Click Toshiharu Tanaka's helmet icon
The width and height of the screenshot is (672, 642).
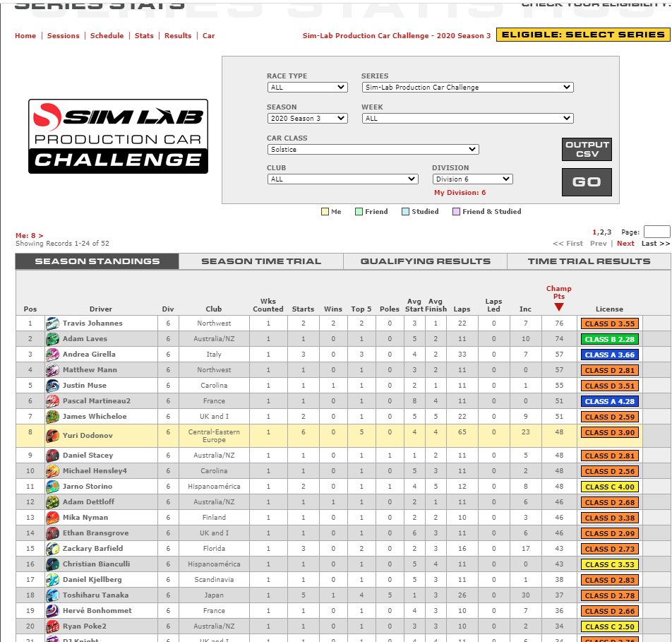(52, 595)
